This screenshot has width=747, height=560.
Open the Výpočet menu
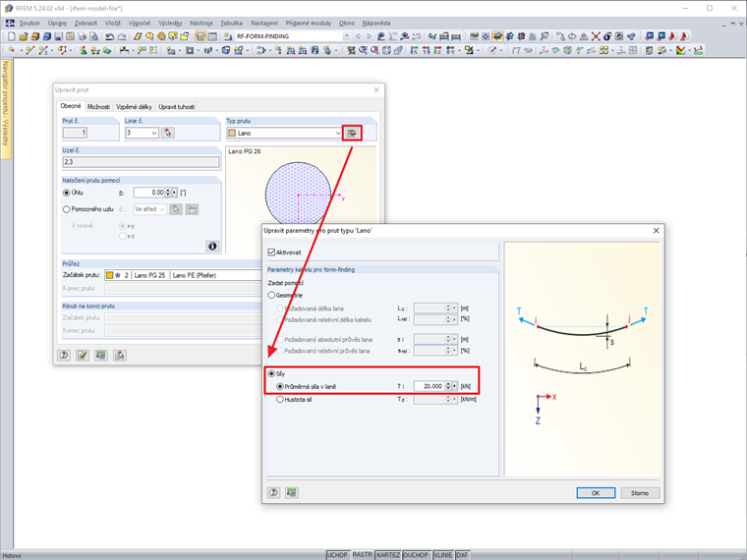(140, 23)
